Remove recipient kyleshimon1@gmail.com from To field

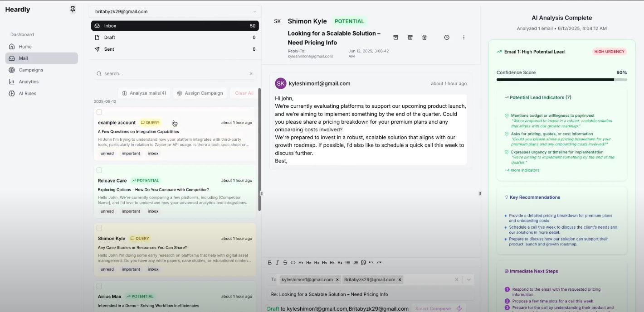click(x=337, y=280)
